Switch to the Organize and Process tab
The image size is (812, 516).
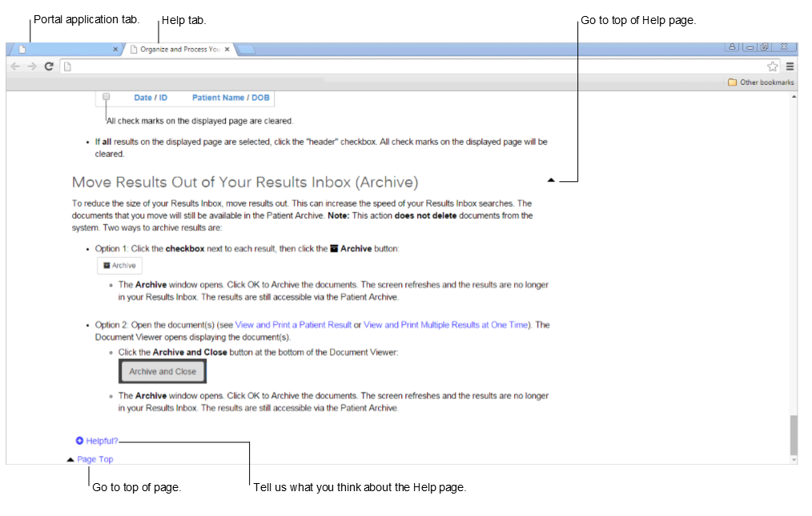pos(176,48)
